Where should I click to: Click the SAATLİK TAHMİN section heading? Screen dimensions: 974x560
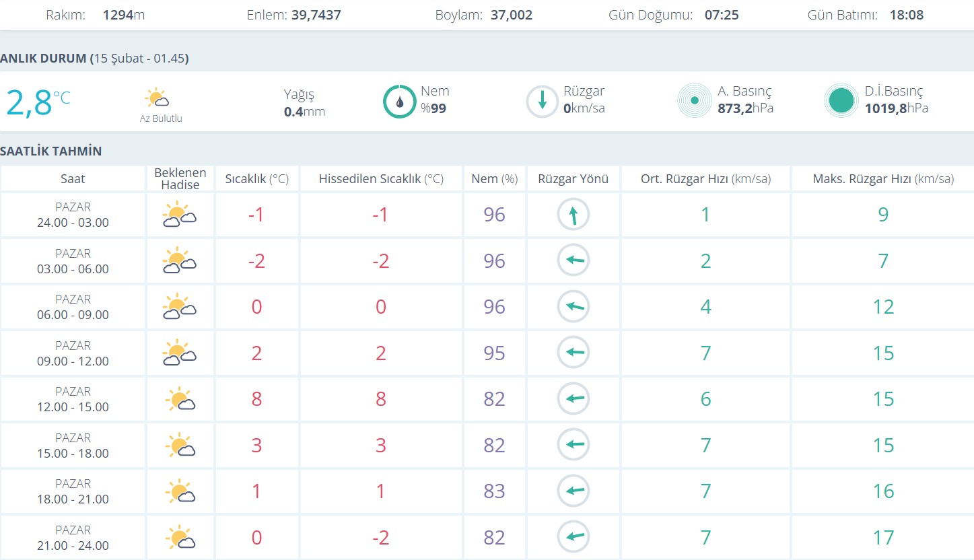pos(51,151)
